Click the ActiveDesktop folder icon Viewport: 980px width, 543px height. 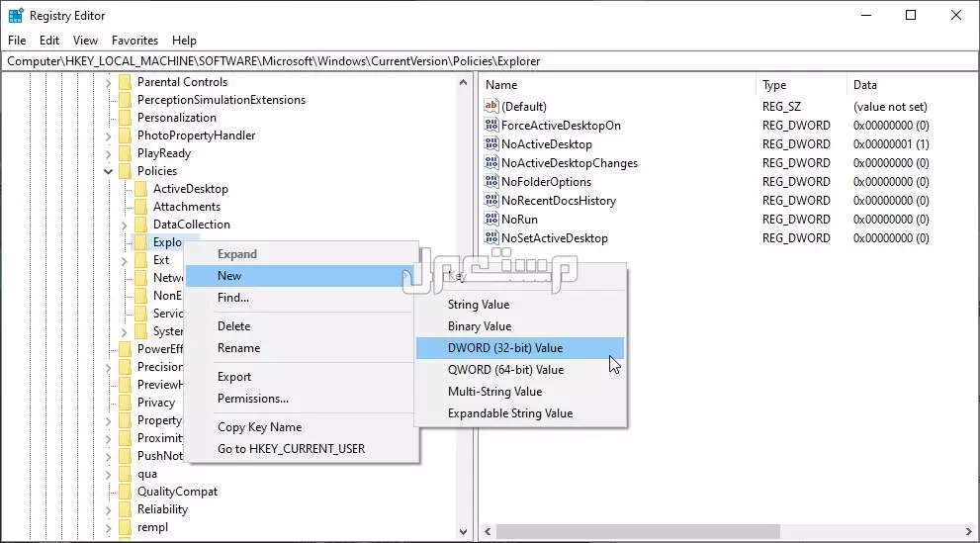141,189
